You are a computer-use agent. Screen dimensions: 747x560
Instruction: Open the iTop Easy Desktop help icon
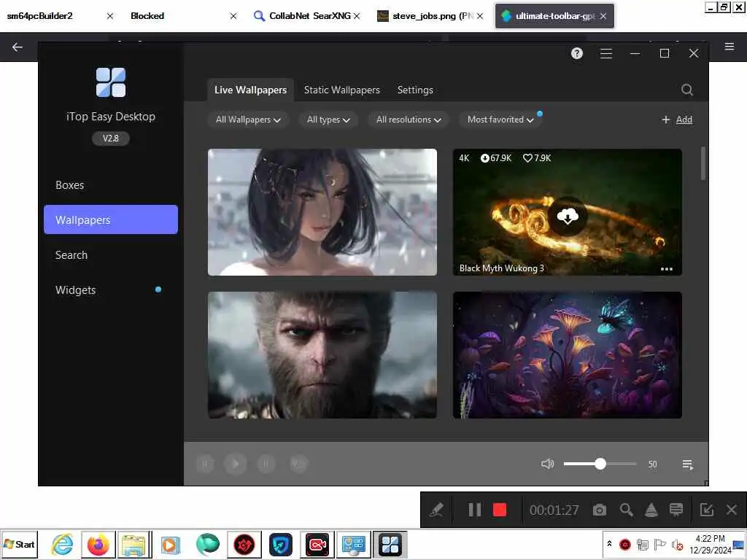pos(577,53)
